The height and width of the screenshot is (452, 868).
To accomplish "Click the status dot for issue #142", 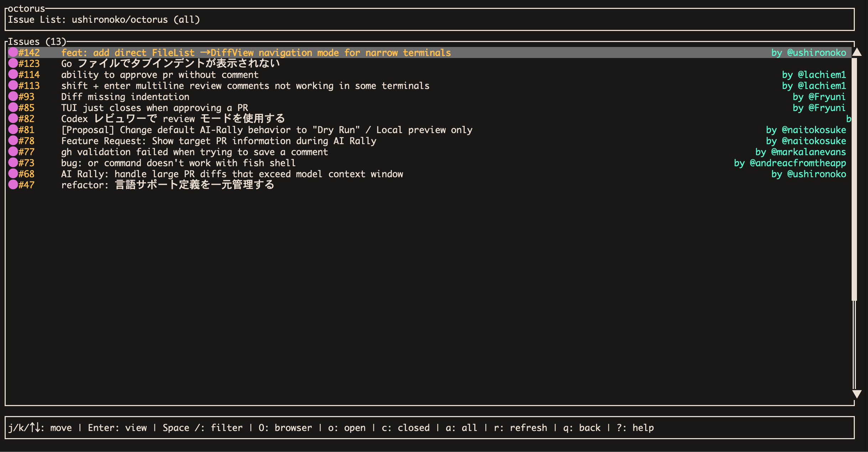I will point(13,52).
